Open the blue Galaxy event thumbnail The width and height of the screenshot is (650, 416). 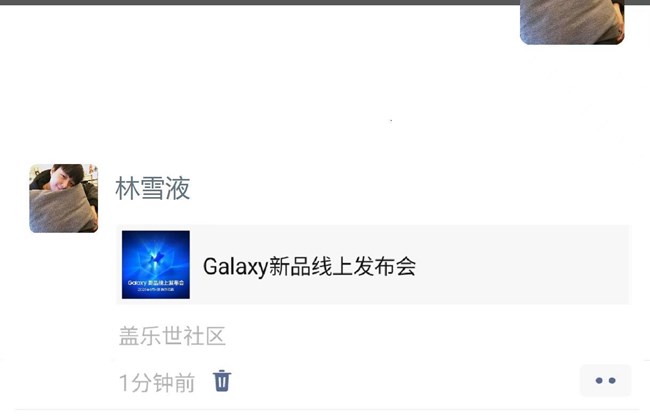point(156,264)
